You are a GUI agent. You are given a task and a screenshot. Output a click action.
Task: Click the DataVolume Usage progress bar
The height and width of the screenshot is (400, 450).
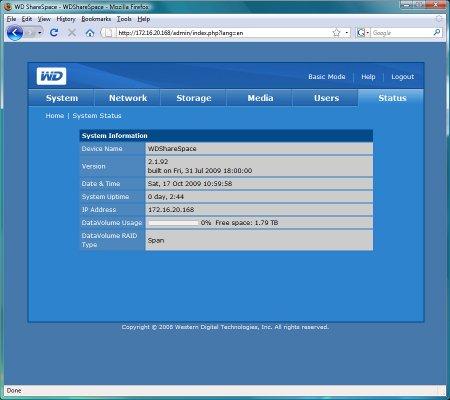(173, 223)
